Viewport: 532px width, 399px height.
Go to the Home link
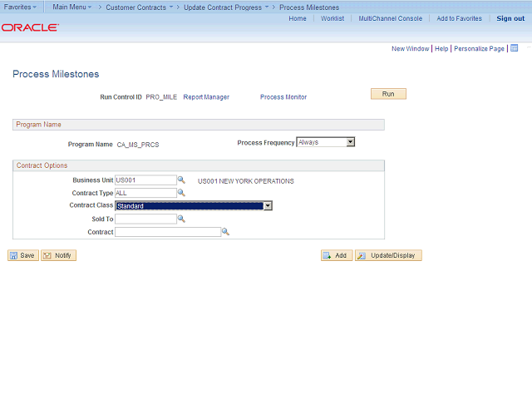(298, 18)
